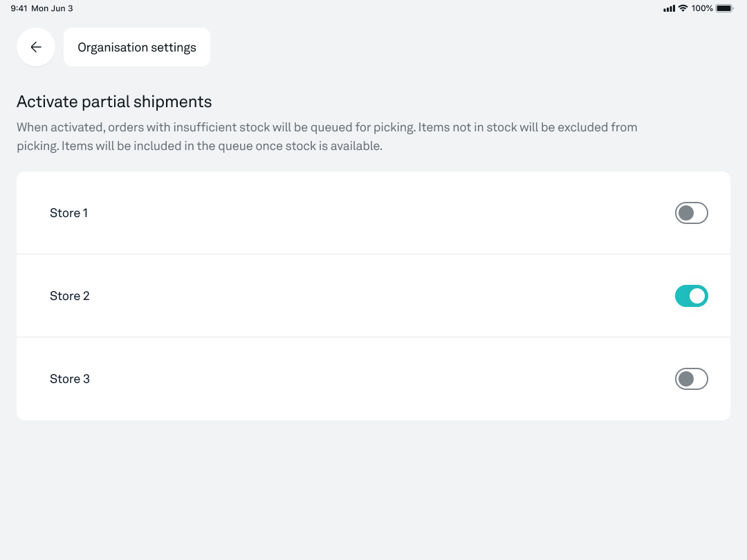
Task: Click the Wi-Fi status icon
Action: [x=683, y=8]
